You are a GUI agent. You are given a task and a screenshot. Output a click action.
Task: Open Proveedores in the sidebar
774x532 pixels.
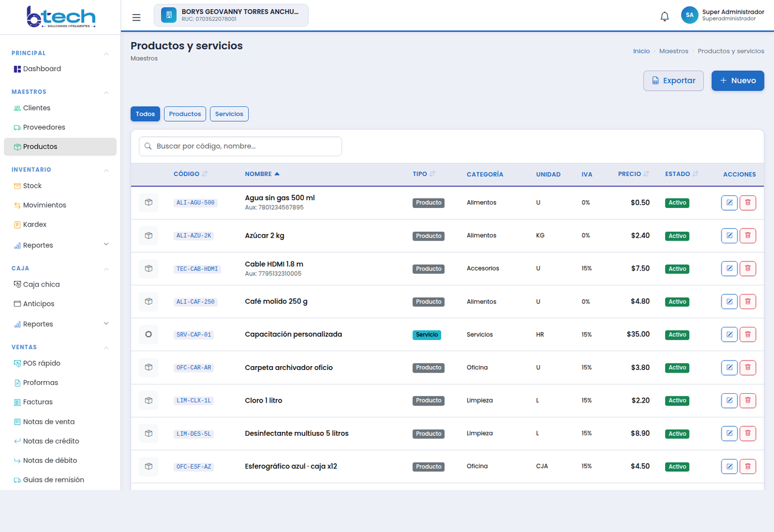pos(60,127)
